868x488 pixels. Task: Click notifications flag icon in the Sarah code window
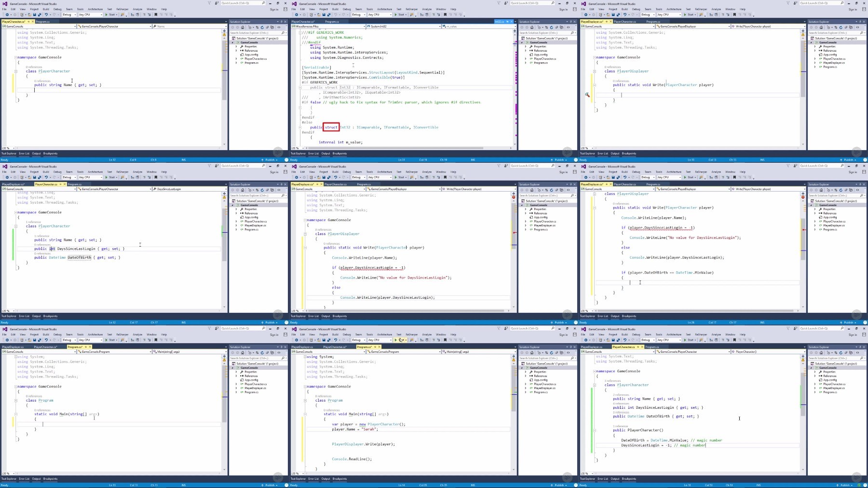point(499,328)
